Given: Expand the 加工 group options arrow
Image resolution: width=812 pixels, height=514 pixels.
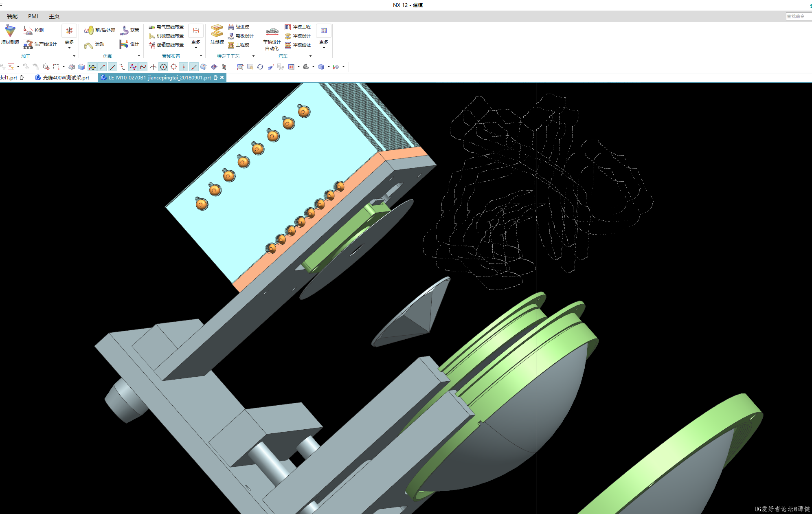Looking at the screenshot, I should (74, 56).
